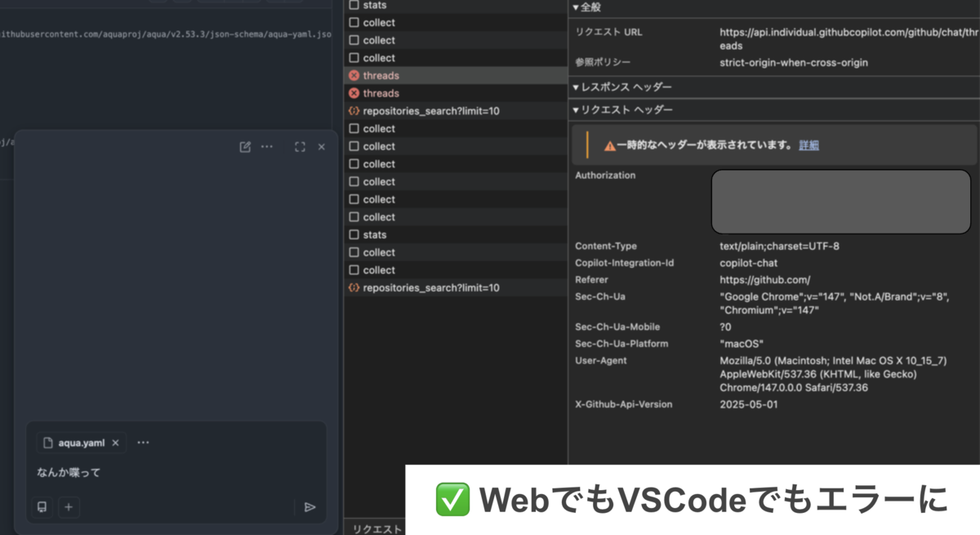
Task: Click the リクエスト URL label
Action: tap(608, 33)
